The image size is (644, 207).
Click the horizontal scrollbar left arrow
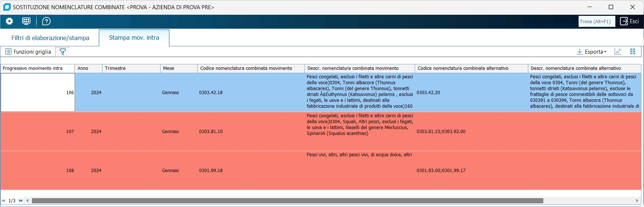point(28,201)
